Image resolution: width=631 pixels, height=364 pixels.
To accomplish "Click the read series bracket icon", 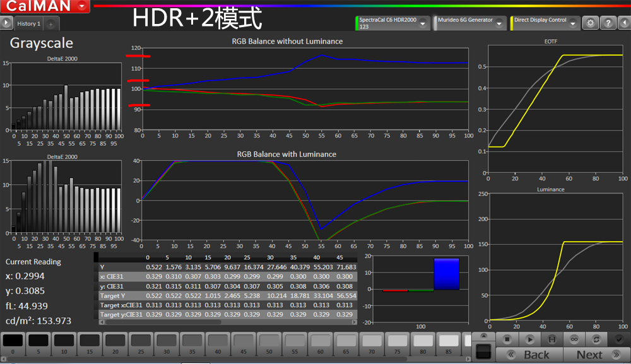I will [x=551, y=339].
